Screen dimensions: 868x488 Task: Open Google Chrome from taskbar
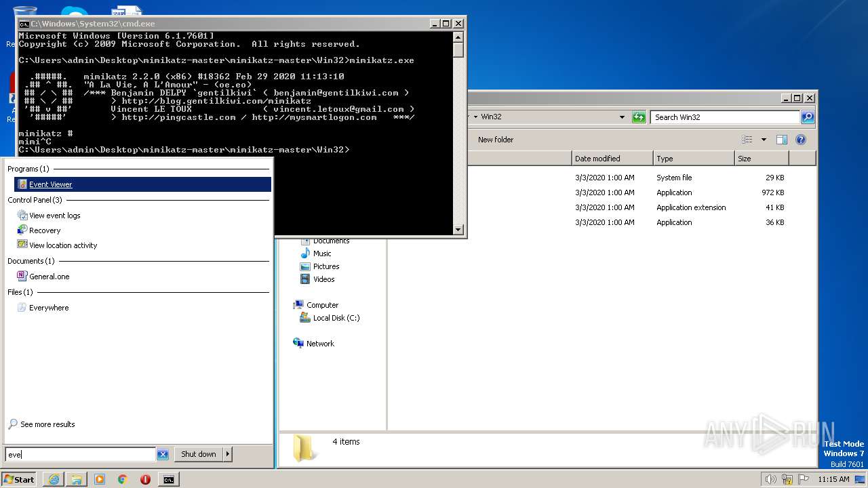(x=123, y=479)
